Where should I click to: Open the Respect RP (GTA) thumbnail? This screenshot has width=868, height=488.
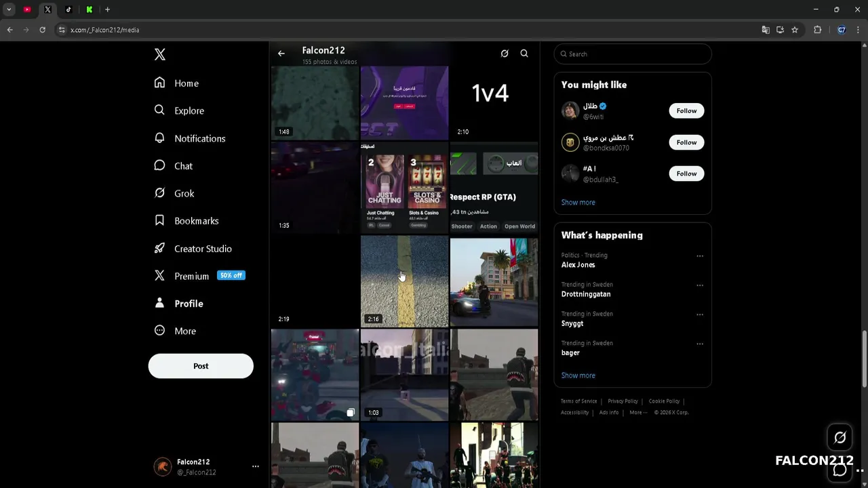click(494, 188)
